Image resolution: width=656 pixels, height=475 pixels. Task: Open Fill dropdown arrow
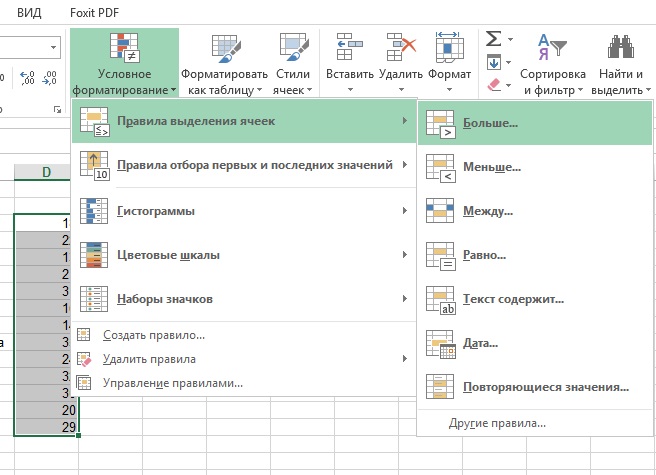[x=509, y=63]
